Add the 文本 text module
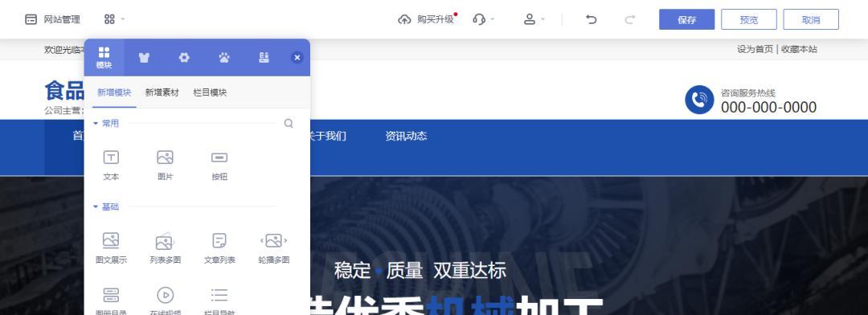The width and height of the screenshot is (868, 315). tap(111, 165)
